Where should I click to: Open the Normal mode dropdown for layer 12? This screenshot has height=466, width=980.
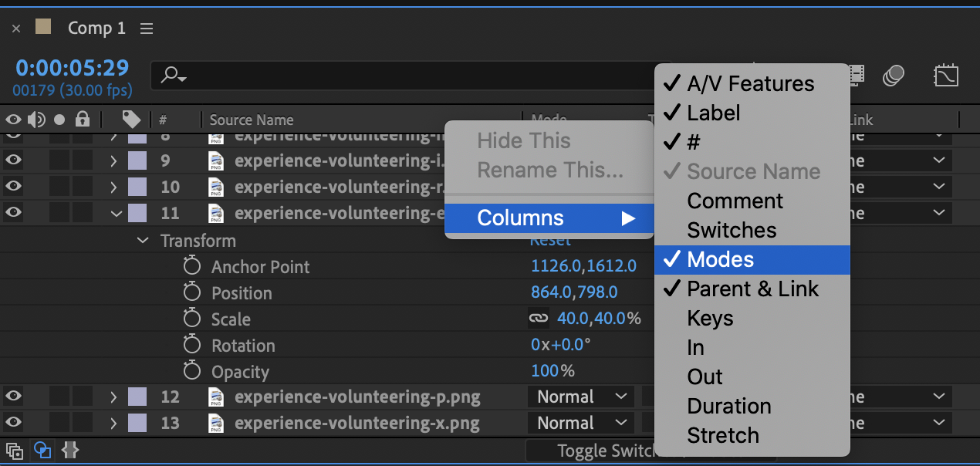click(x=580, y=396)
